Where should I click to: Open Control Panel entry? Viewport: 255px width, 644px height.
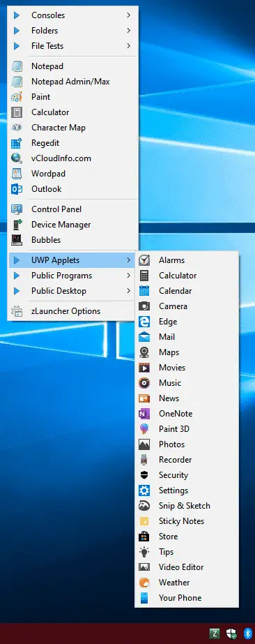click(x=72, y=209)
